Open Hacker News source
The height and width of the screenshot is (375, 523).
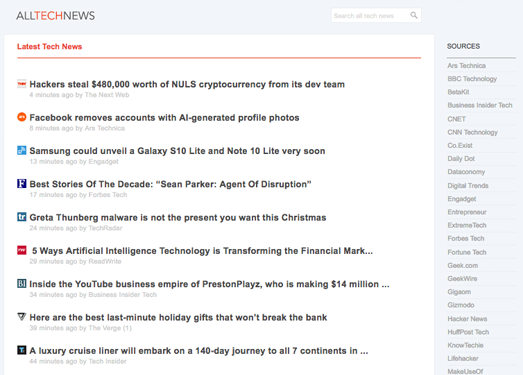[x=467, y=319]
